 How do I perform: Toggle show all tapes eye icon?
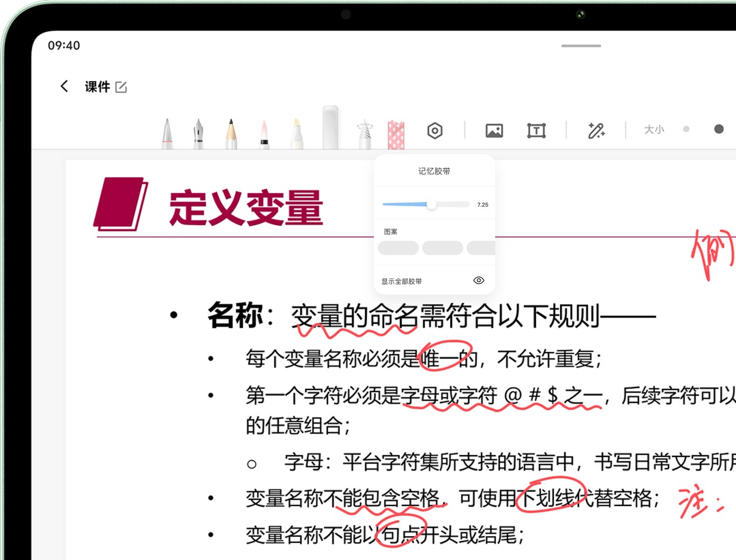pos(479,280)
